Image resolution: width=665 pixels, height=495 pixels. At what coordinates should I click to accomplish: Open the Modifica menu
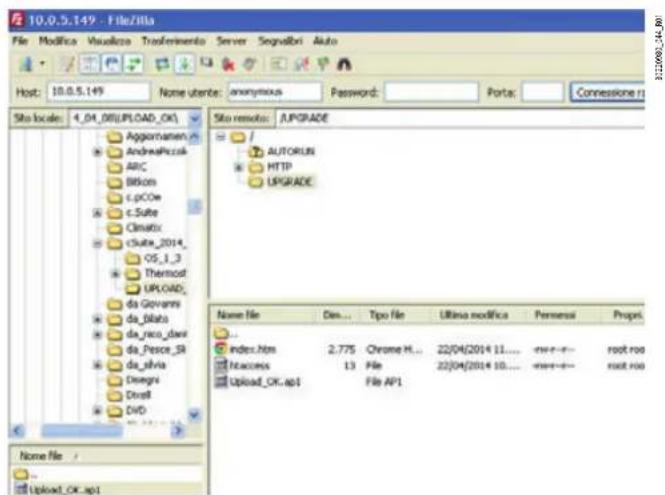pyautogui.click(x=58, y=41)
